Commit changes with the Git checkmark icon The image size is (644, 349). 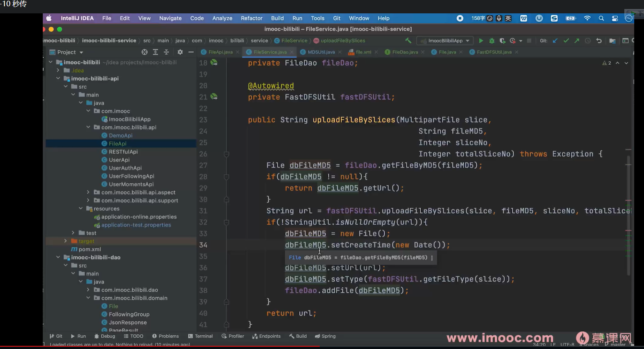coord(566,41)
